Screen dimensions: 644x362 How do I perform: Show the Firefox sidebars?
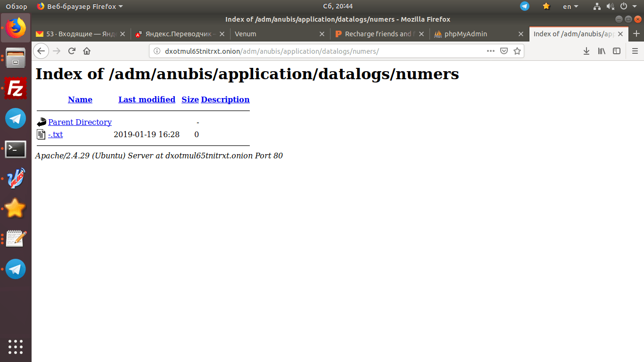point(617,51)
